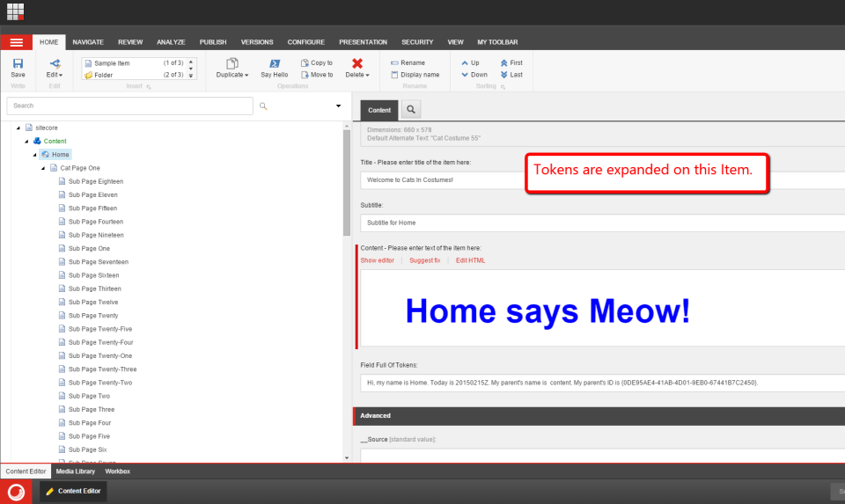Image resolution: width=845 pixels, height=504 pixels.
Task: Click the red Delete icon
Action: [x=356, y=63]
